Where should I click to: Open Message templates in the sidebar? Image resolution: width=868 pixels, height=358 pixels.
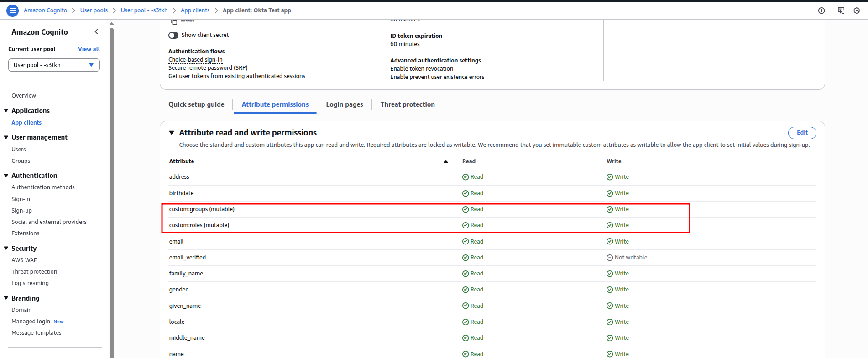pyautogui.click(x=37, y=333)
